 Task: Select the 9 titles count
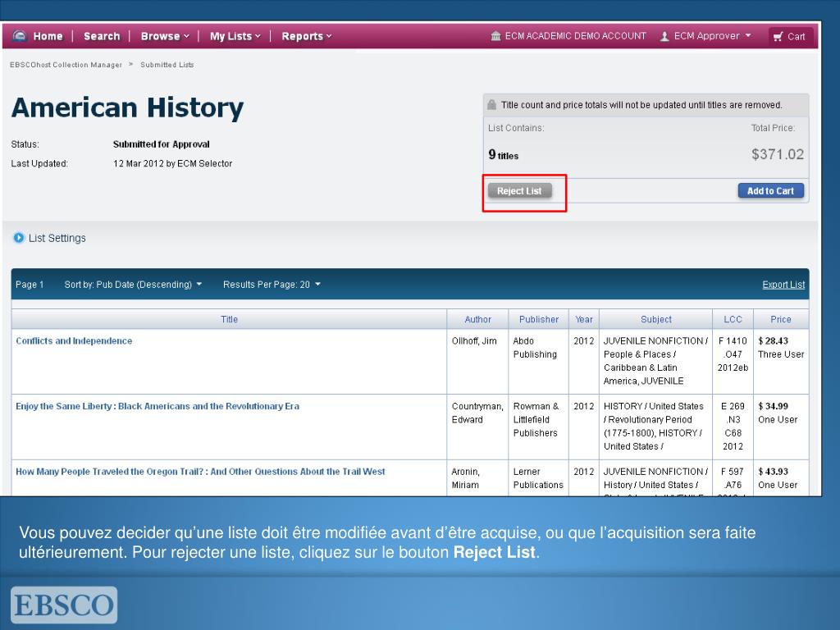tap(503, 155)
